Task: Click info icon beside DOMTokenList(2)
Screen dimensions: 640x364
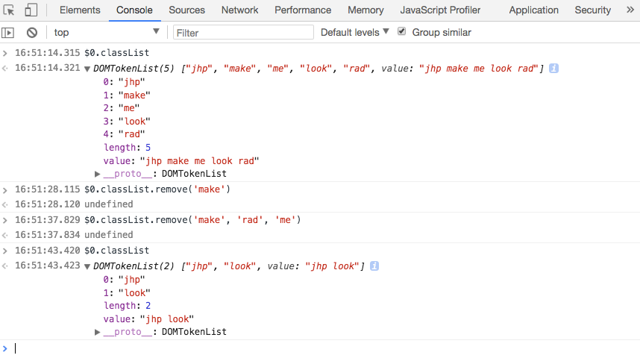Action: point(374,266)
